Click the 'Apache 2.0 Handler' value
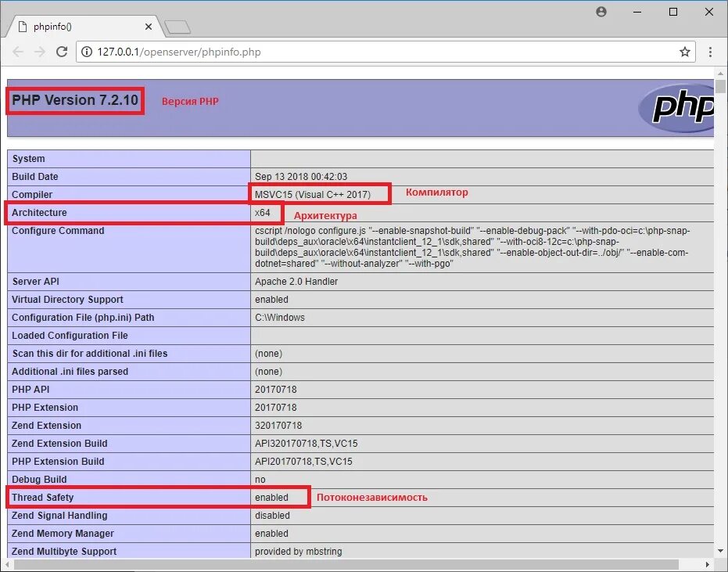Screen dimensions: 728x572 pos(296,282)
